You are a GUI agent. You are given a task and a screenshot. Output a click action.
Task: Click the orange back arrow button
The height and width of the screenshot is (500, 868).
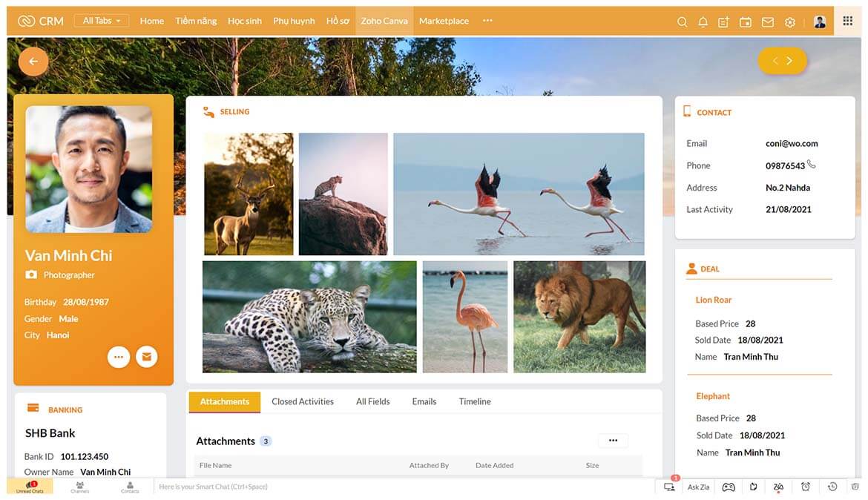[33, 62]
